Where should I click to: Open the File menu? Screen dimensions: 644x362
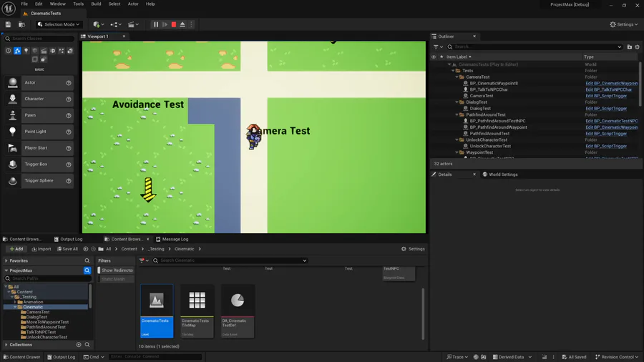click(x=24, y=4)
